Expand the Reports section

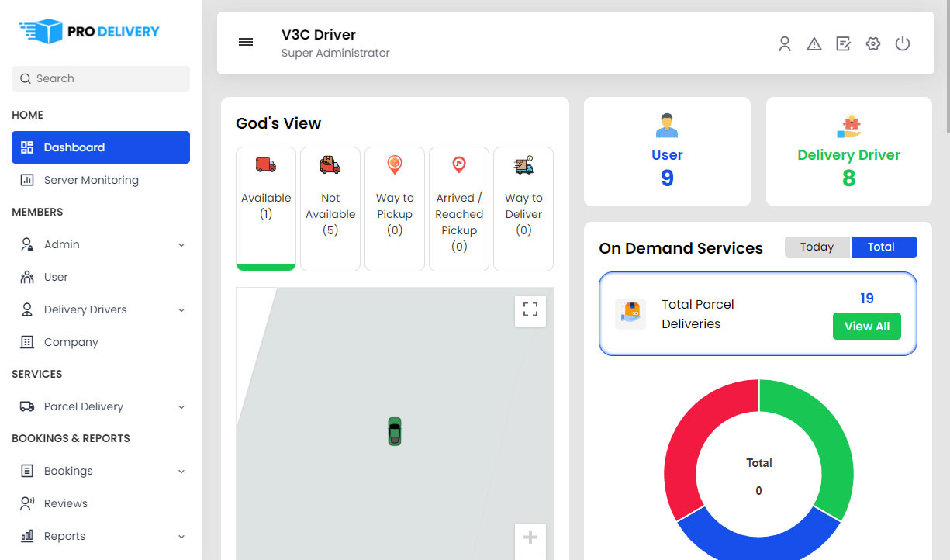tap(100, 536)
